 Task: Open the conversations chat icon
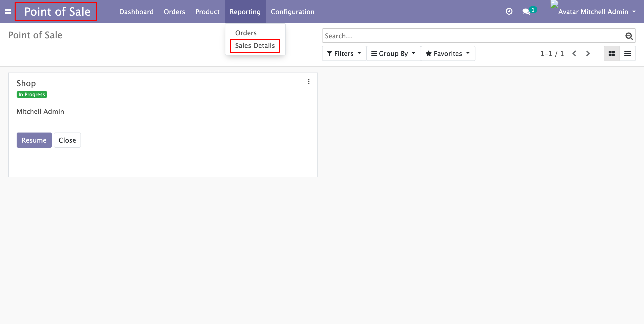pyautogui.click(x=526, y=11)
